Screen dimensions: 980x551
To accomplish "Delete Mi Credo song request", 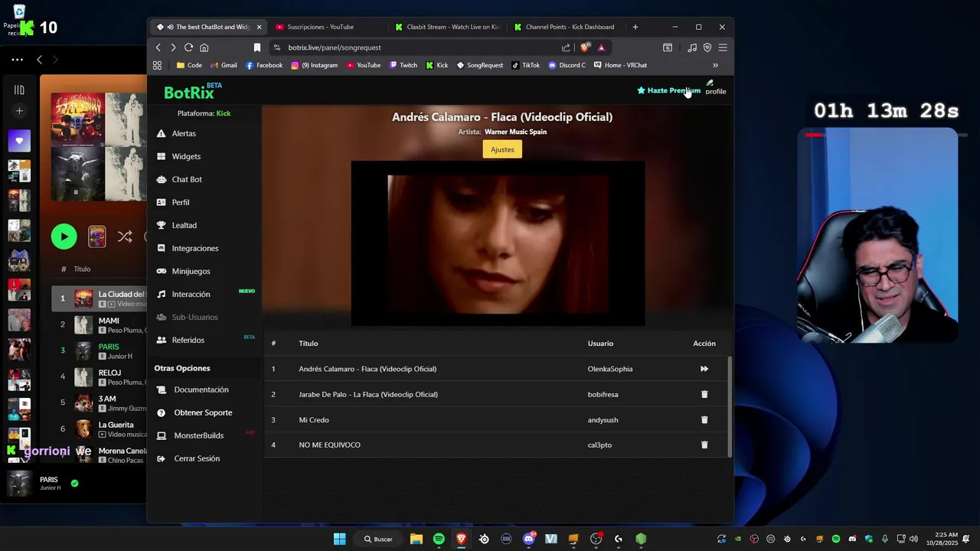I will (x=704, y=419).
